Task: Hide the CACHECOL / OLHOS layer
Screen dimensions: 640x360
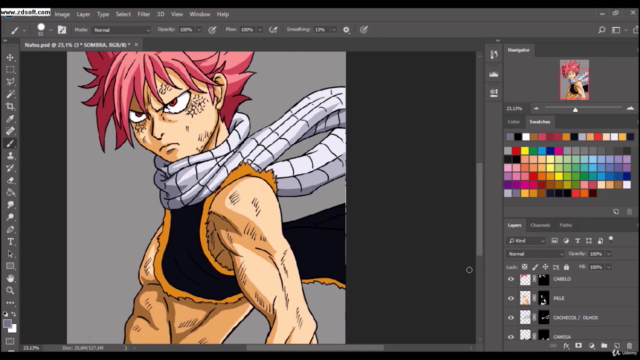Action: click(511, 318)
